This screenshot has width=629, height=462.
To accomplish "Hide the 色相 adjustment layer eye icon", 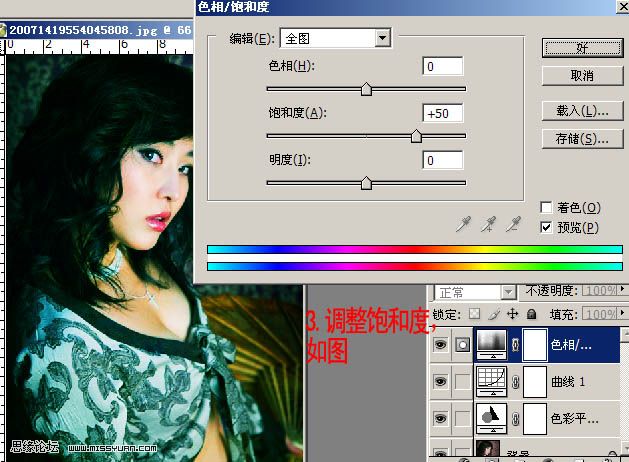I will coord(440,344).
